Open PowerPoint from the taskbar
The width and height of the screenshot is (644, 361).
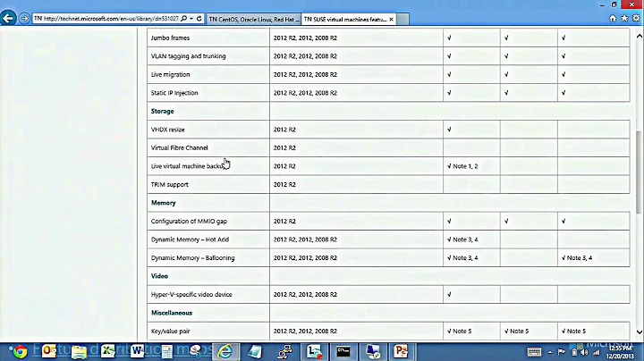402,351
